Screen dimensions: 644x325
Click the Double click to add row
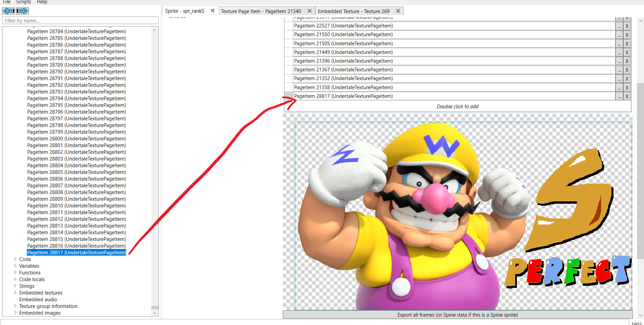tap(458, 107)
